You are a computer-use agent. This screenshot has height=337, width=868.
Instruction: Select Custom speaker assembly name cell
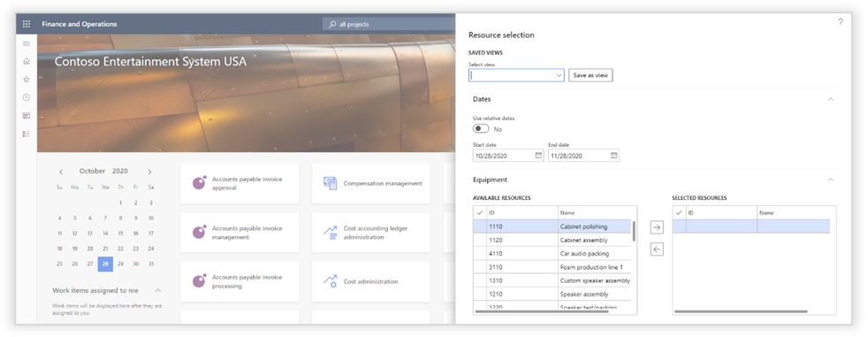(x=595, y=280)
